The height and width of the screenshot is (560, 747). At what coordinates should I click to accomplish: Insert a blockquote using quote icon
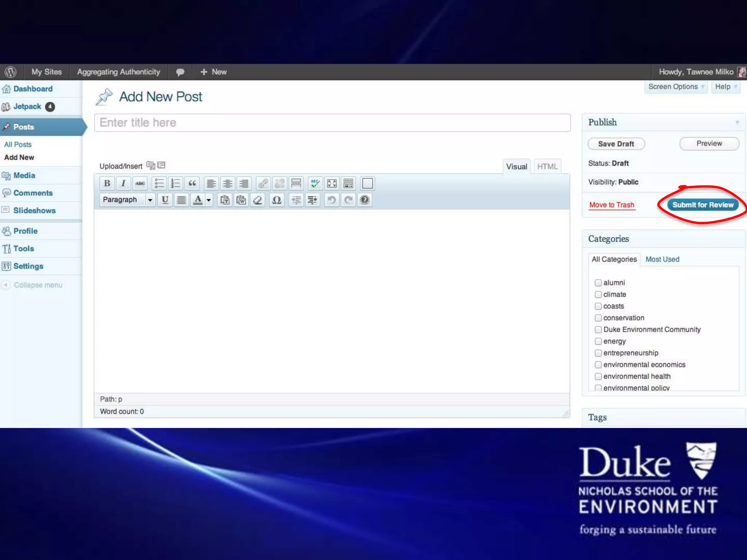(192, 183)
